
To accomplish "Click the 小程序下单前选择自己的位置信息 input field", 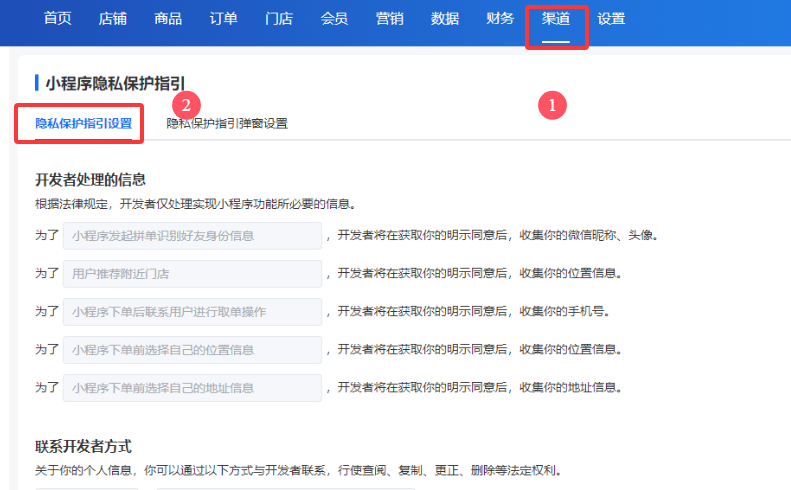I will click(x=192, y=350).
